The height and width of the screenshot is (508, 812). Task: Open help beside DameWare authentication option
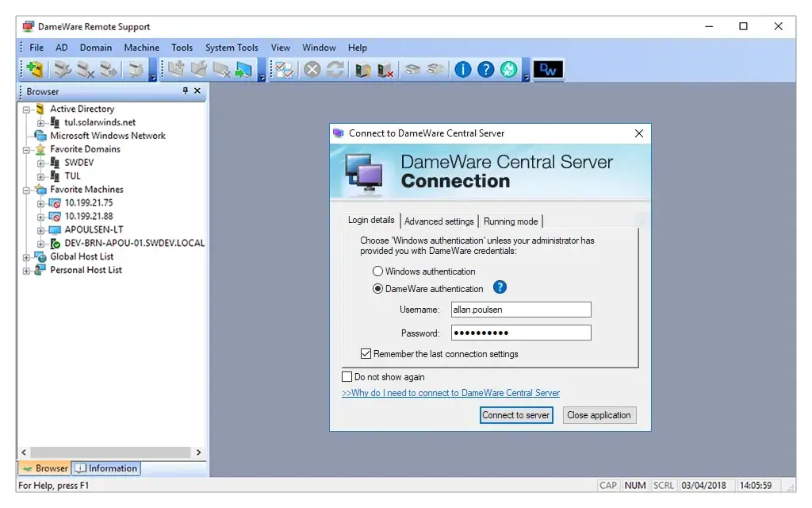click(500, 287)
